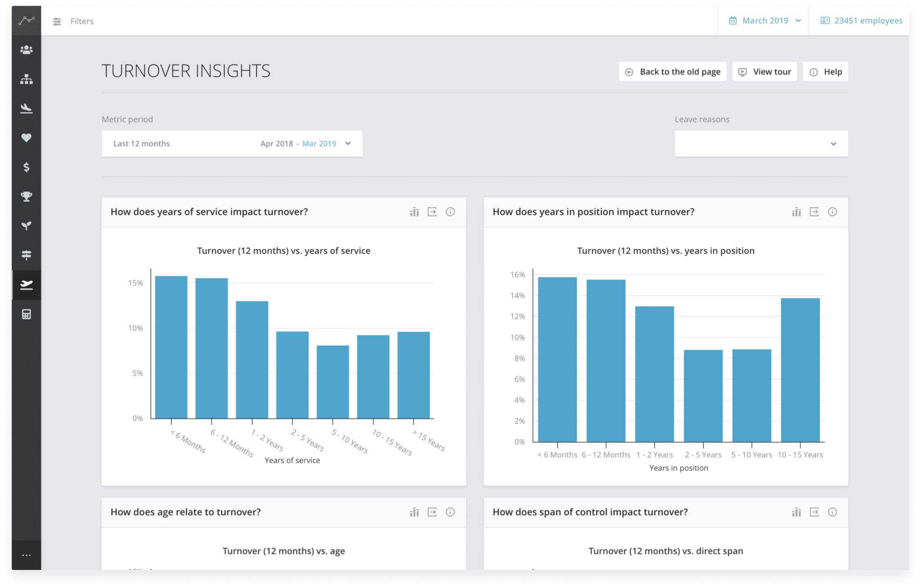Expand the more options menu at sidebar bottom

click(26, 555)
